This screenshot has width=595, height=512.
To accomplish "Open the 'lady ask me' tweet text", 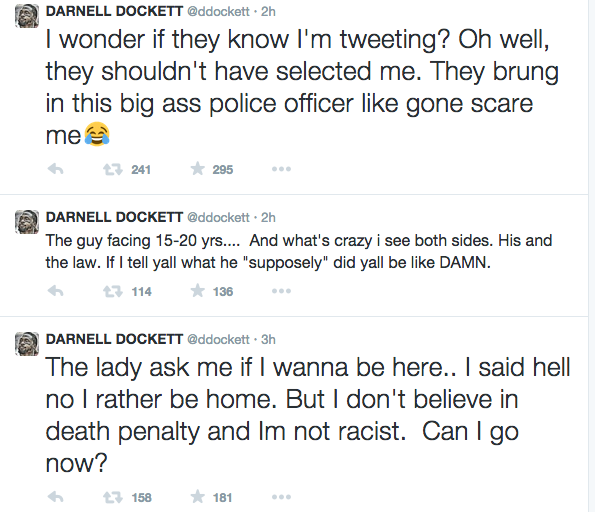I will (308, 415).
